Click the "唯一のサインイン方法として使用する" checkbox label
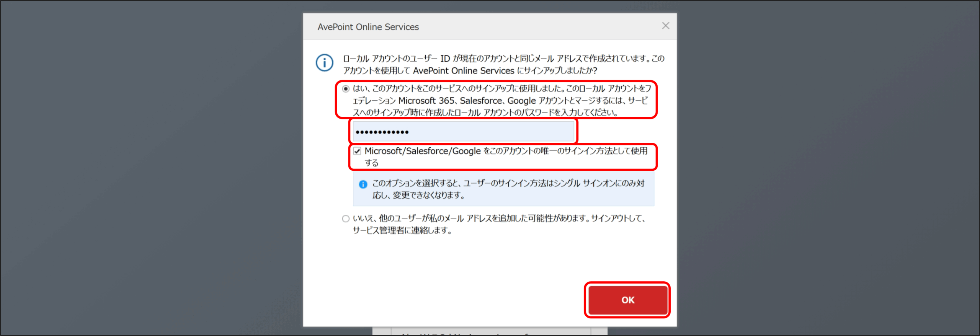Viewport: 980px width, 336px height. tap(505, 151)
